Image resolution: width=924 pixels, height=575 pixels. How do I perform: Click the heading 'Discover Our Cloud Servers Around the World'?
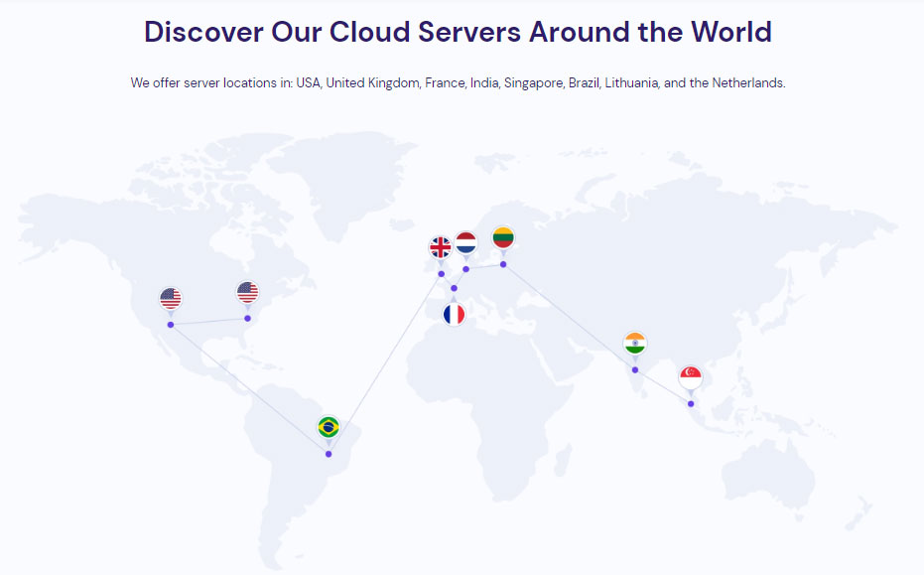[458, 32]
